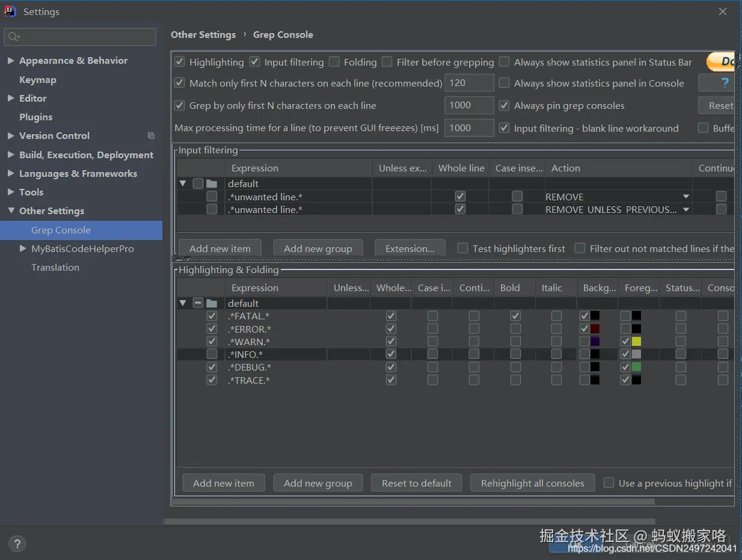The height and width of the screenshot is (560, 742).
Task: Click the Italic column header
Action: [556, 288]
